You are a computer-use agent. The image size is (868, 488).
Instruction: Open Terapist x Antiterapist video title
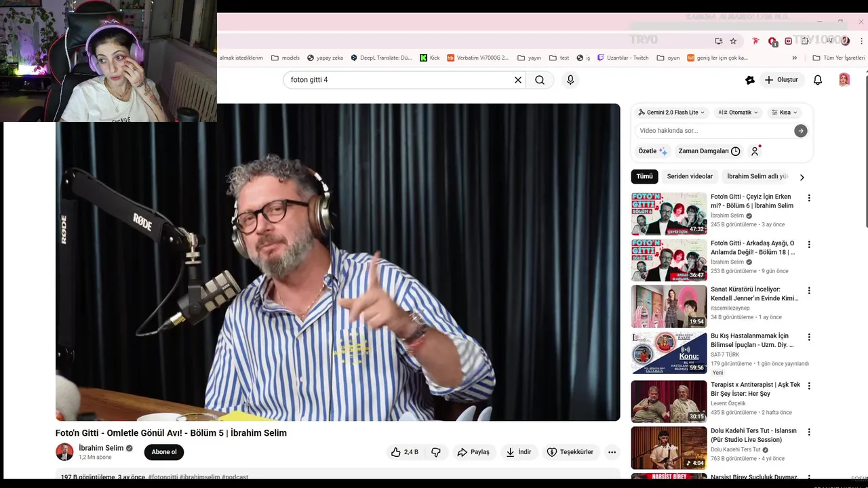(755, 389)
